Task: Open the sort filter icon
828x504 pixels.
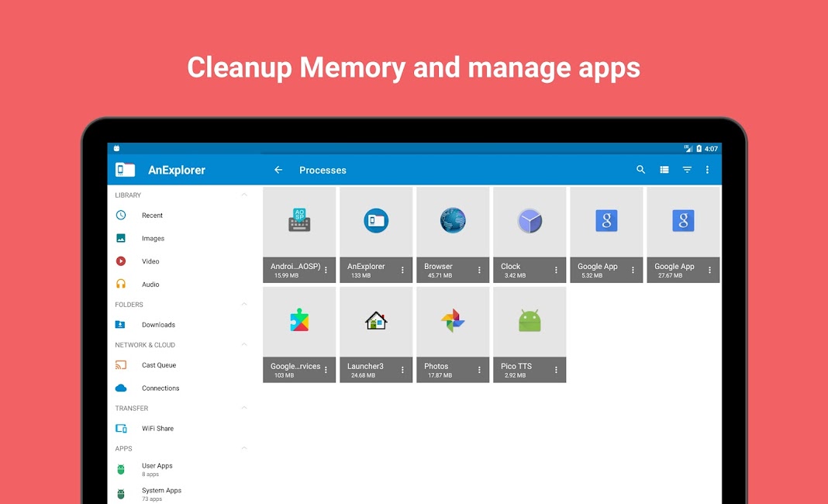Action: pos(687,170)
